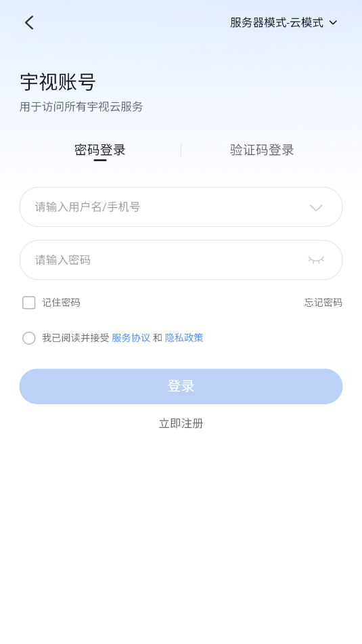Select the agreement acceptance radio circle
The width and height of the screenshot is (362, 644).
[x=28, y=338]
